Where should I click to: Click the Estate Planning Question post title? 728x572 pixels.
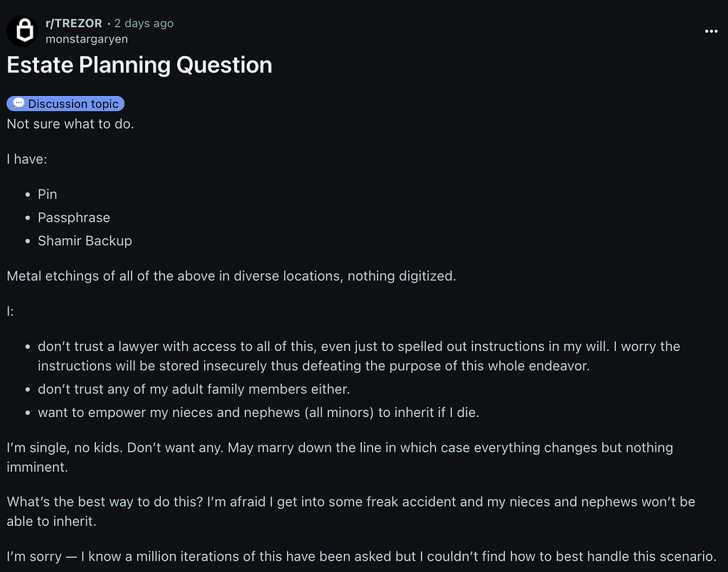tap(139, 65)
